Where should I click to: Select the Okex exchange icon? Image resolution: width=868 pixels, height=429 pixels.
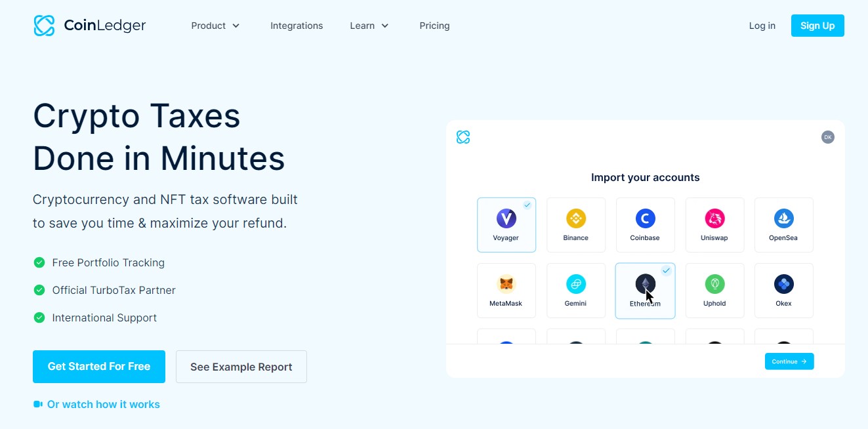(784, 283)
